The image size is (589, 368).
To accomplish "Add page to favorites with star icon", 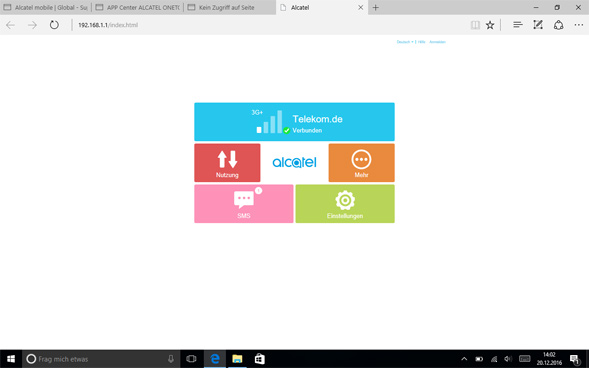I will (490, 25).
